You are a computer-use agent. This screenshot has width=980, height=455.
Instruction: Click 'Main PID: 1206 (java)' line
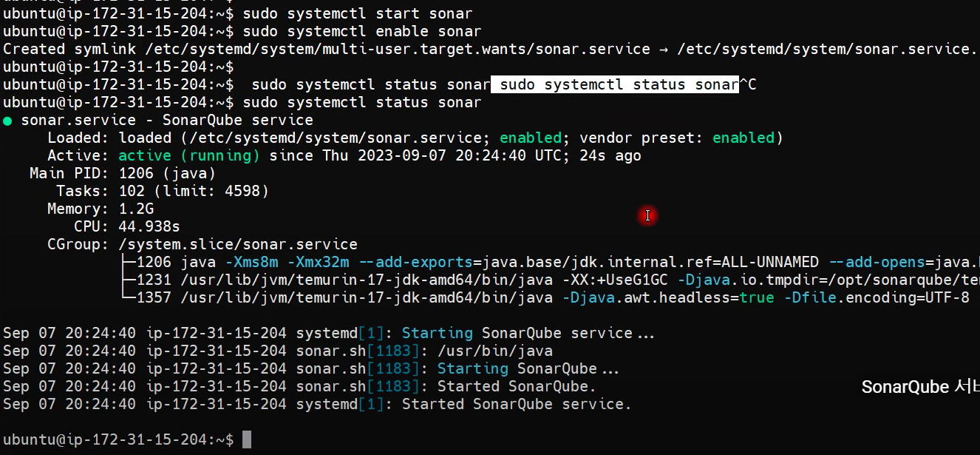click(x=123, y=173)
